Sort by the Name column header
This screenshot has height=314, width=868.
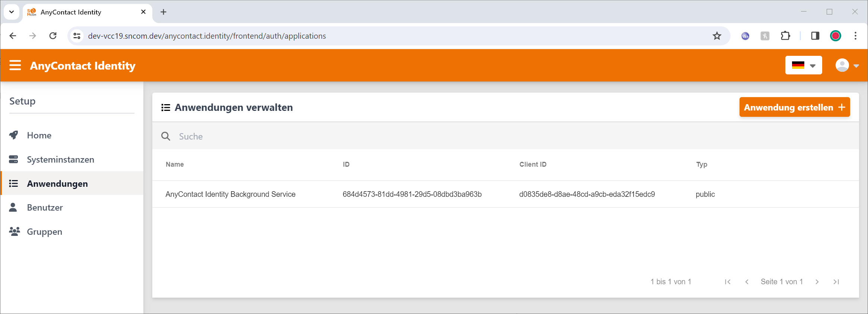(x=175, y=164)
